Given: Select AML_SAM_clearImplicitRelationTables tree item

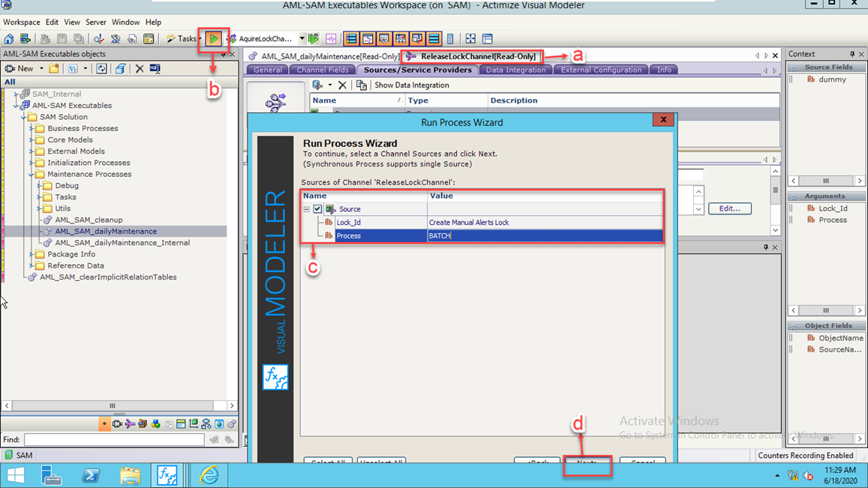Looking at the screenshot, I should coord(108,277).
